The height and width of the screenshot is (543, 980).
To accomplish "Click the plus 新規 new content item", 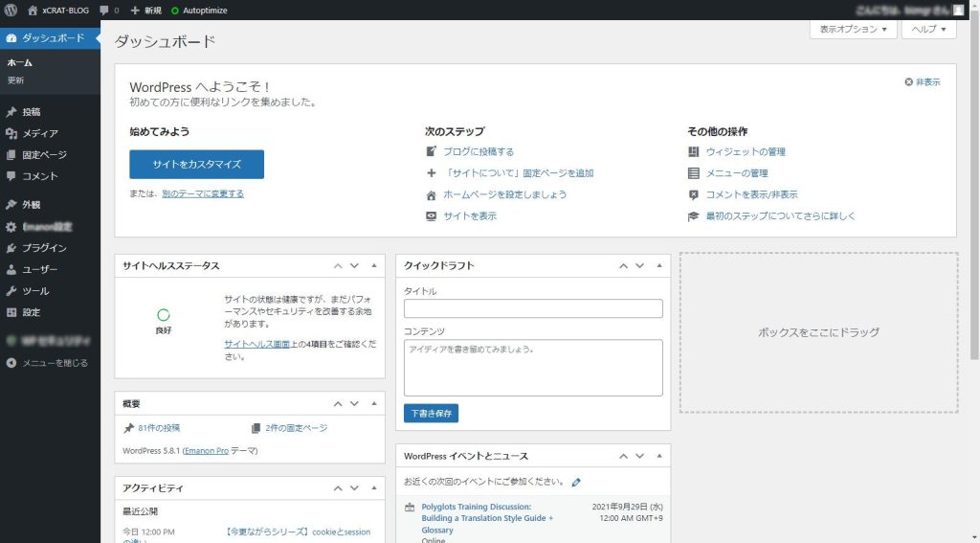I will 145,10.
